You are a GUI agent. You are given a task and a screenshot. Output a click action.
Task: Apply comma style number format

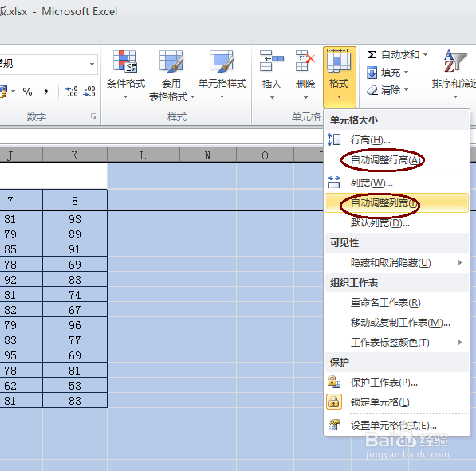[45, 92]
